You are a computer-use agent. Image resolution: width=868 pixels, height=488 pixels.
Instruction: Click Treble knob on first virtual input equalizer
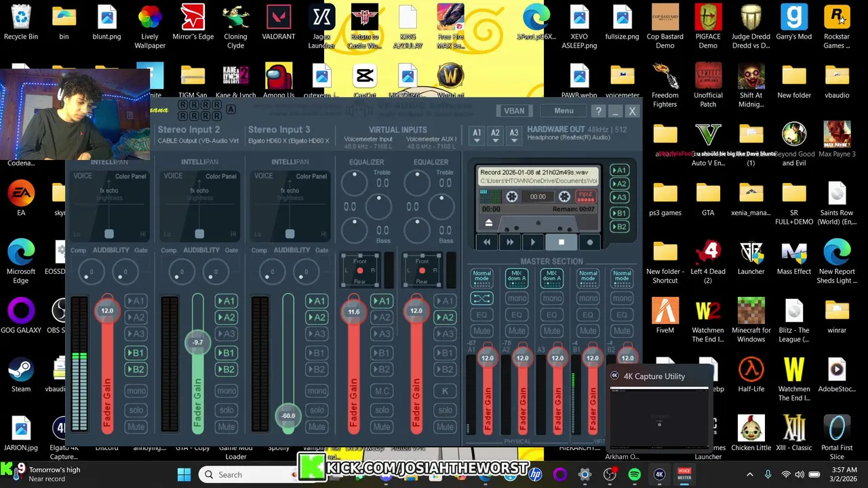click(354, 182)
